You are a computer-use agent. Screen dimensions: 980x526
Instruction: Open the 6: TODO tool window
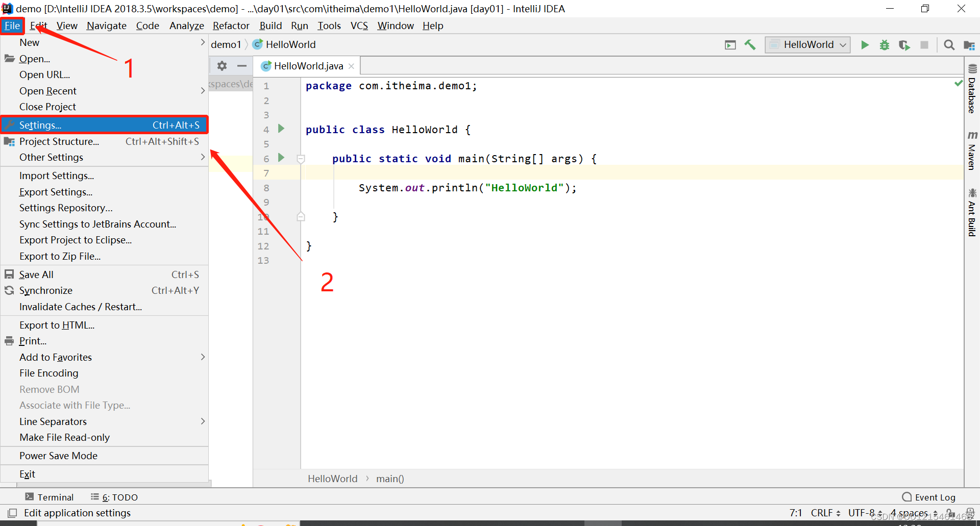(114, 497)
